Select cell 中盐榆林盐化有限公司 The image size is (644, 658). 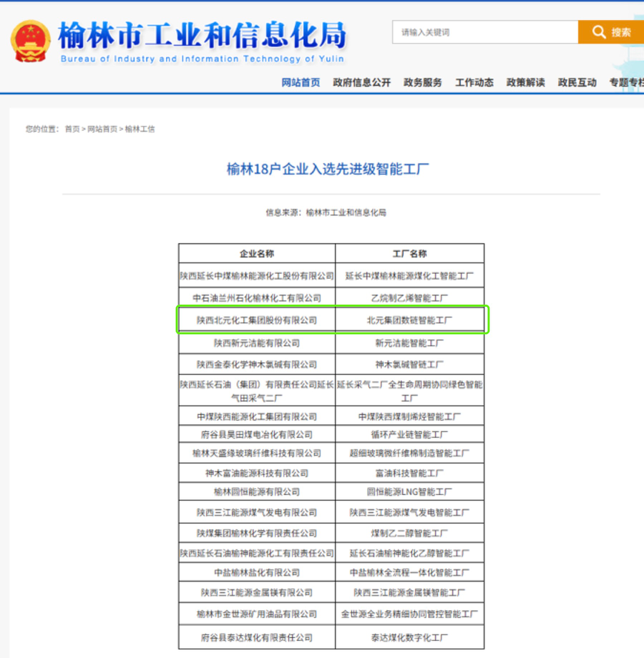pyautogui.click(x=257, y=572)
